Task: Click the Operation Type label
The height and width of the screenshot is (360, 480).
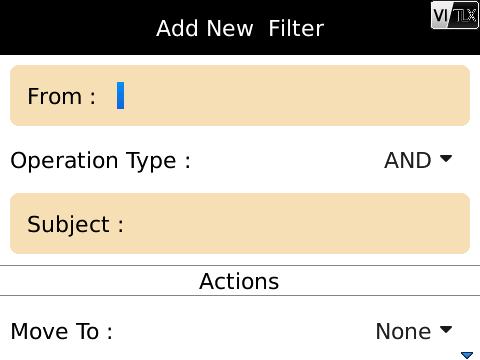Action: (x=100, y=161)
